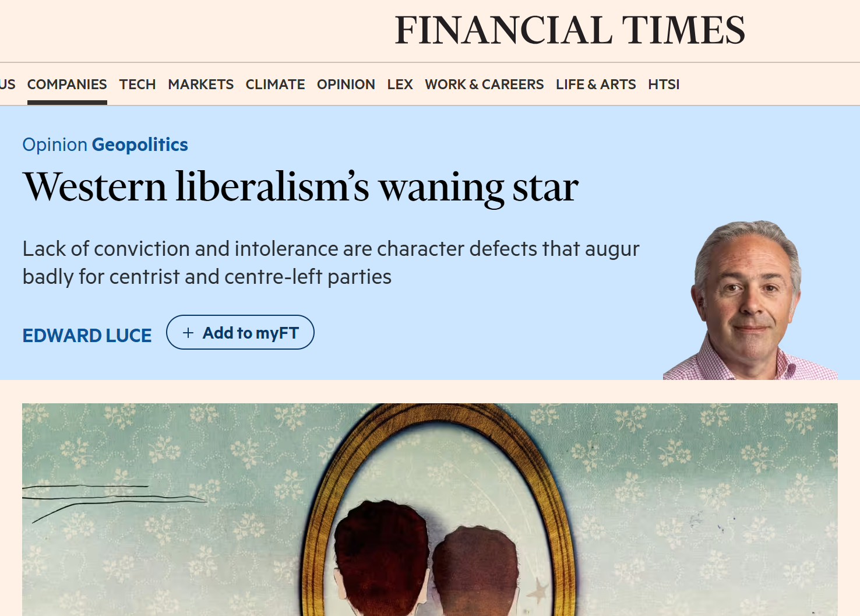
Task: Click the partially visible US nav item
Action: click(x=8, y=85)
